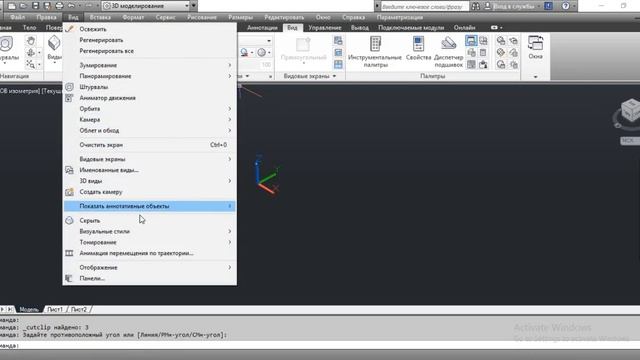Open the Файл menu
Screen dimensions: 640x360
[x=18, y=17]
